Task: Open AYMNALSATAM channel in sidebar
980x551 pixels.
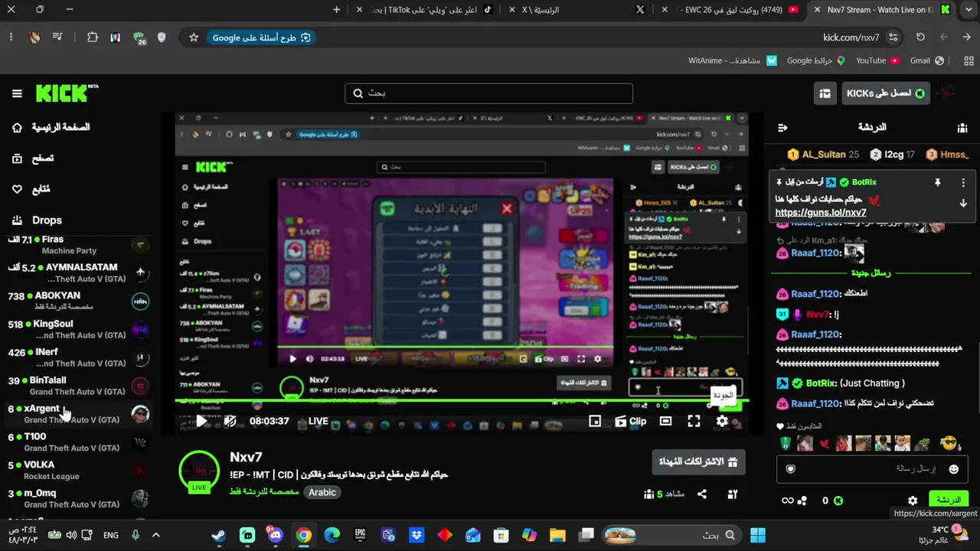Action: coord(77,272)
